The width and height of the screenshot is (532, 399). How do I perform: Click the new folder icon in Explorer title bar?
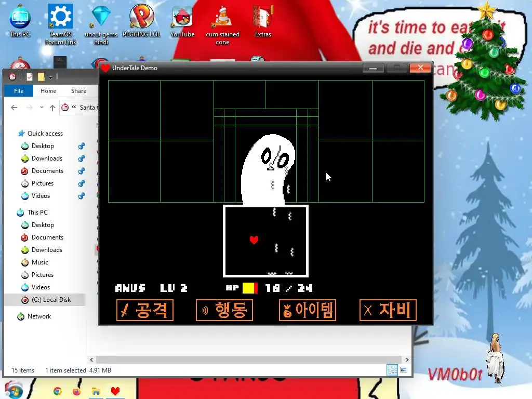(41, 77)
